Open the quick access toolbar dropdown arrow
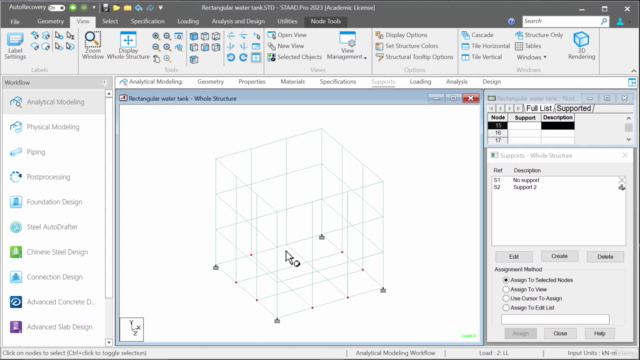Viewport: 640px width, 360px height. [x=161, y=8]
